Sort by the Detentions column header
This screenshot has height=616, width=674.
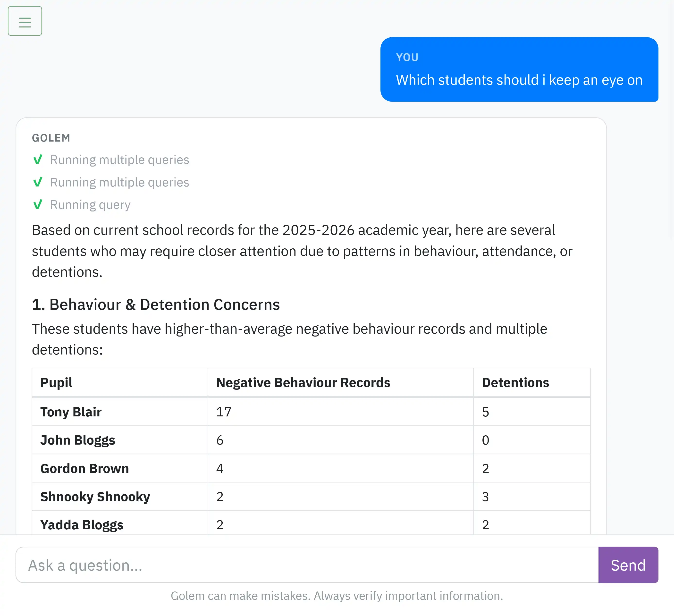pos(515,382)
